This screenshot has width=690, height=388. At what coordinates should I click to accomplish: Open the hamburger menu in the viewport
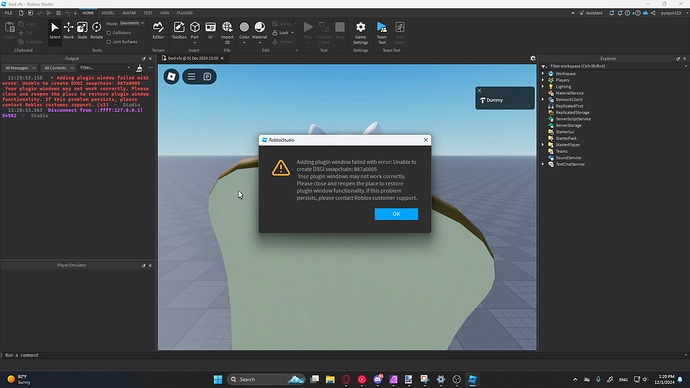[191, 77]
